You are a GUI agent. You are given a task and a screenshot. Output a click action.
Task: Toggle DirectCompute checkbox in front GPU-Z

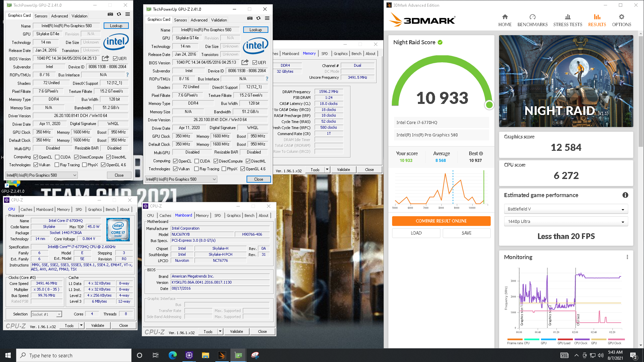(216, 161)
